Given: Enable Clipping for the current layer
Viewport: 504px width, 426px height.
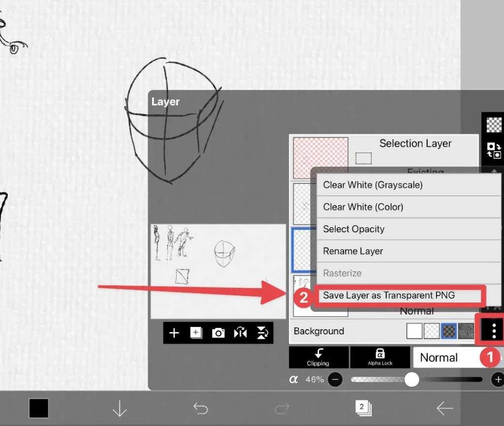Looking at the screenshot, I should 318,357.
